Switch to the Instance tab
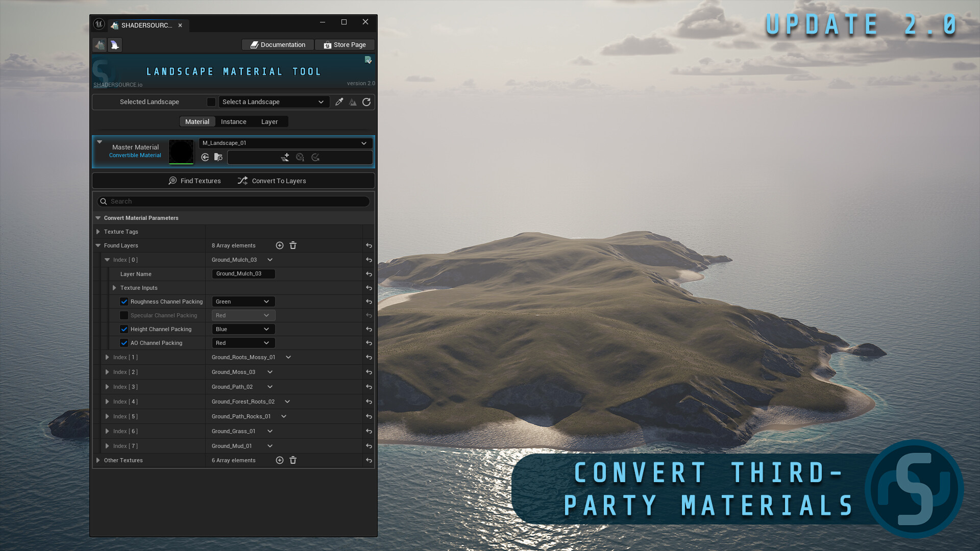 point(233,121)
